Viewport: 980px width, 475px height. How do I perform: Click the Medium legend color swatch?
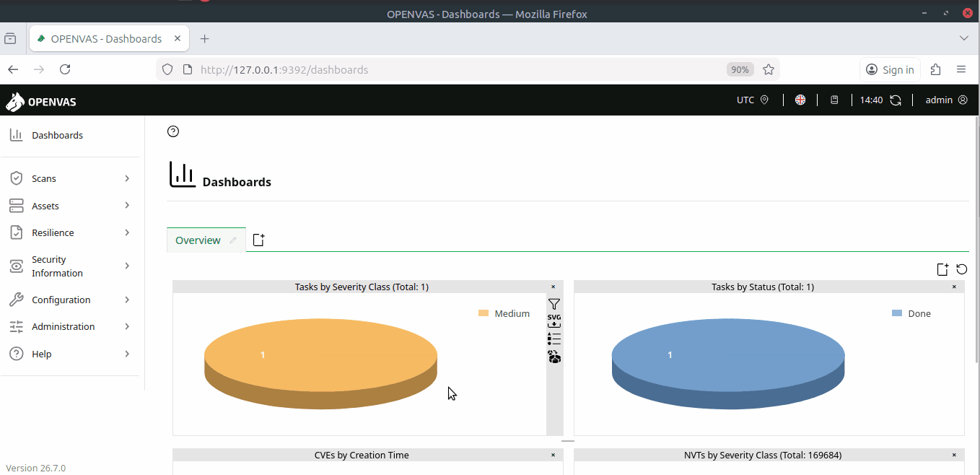[484, 313]
